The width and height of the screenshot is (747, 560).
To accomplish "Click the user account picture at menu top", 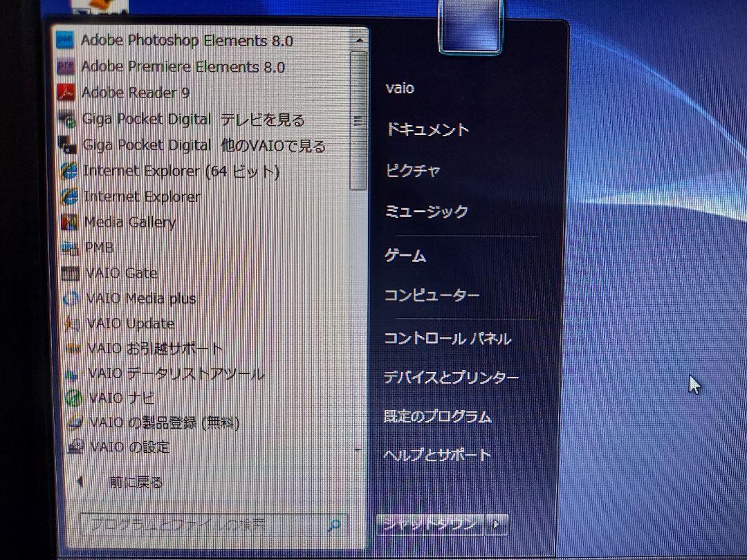I will point(470,26).
